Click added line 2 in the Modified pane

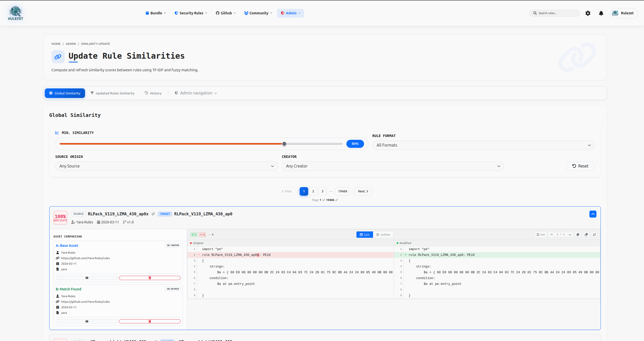(x=497, y=255)
